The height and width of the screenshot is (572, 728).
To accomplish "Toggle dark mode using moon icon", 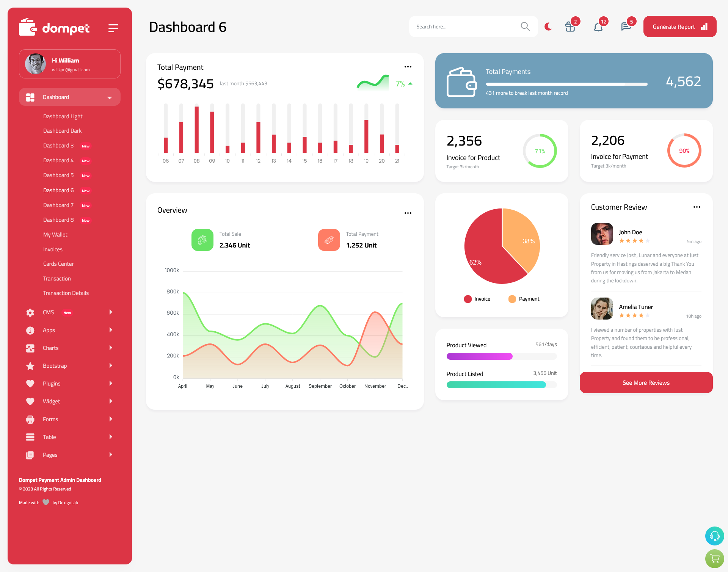I will 548,27.
